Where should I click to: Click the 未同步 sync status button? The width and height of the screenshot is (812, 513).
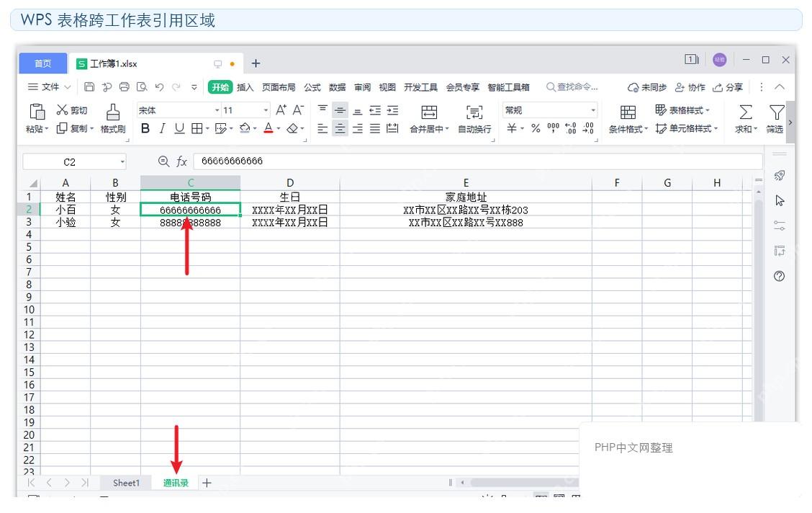tap(647, 87)
